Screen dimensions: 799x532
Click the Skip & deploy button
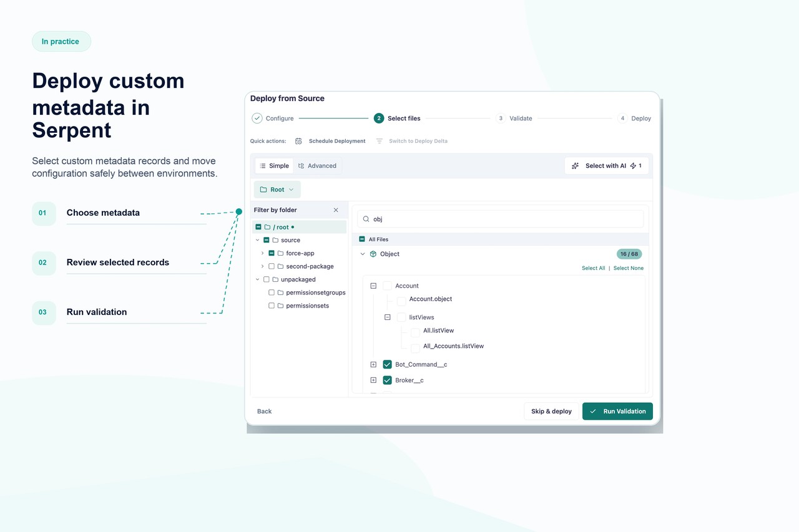551,412
